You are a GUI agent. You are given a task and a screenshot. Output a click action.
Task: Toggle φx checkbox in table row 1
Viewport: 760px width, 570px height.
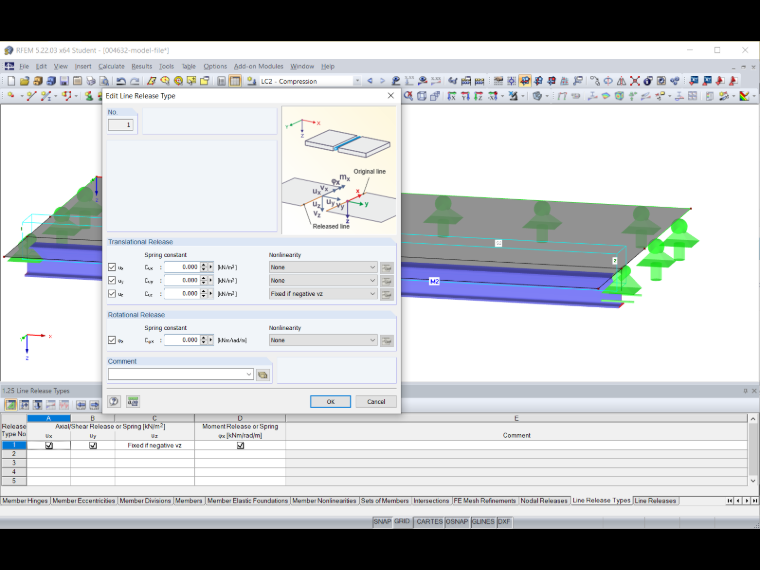click(x=240, y=445)
